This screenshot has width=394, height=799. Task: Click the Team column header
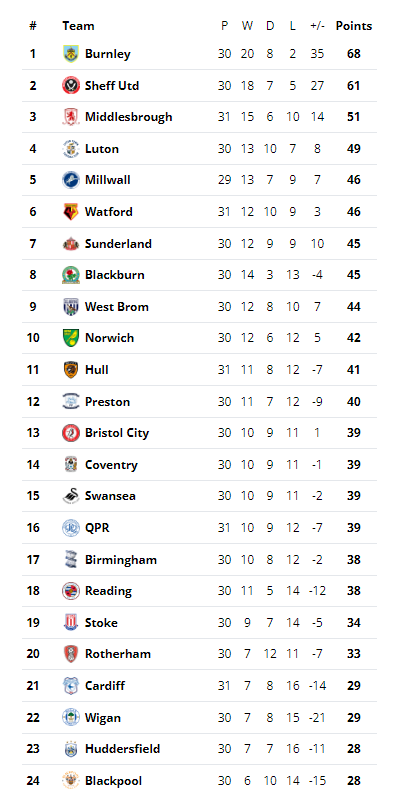tap(78, 26)
